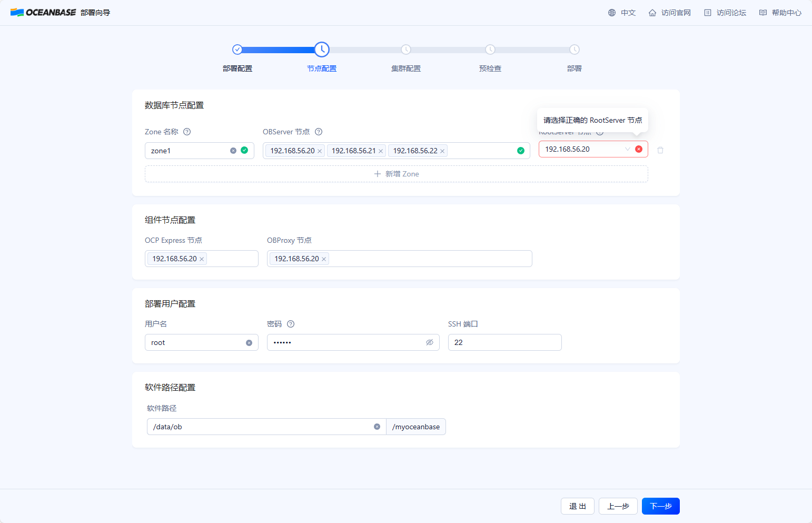This screenshot has width=812, height=523.
Task: Open the 访问论坛 link
Action: [x=731, y=13]
